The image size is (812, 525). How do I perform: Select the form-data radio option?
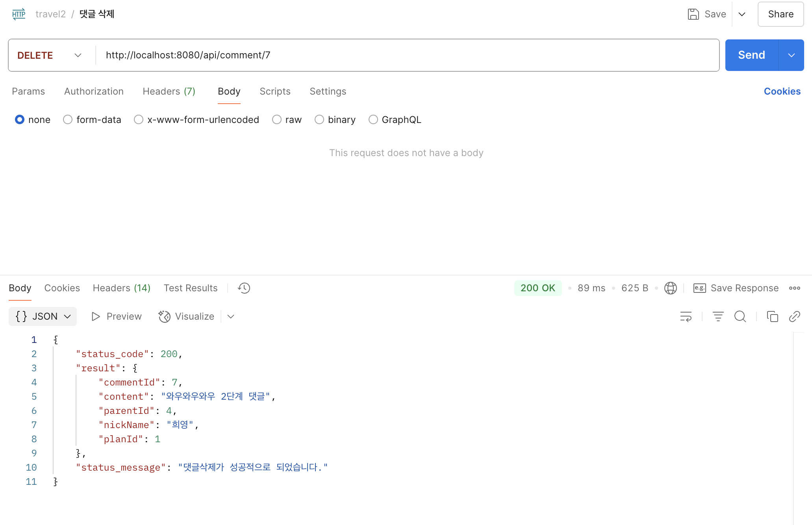point(68,119)
